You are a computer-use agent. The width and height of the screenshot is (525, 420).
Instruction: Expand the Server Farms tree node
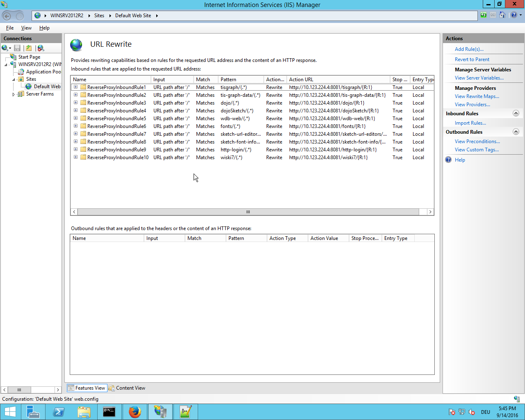pos(14,94)
